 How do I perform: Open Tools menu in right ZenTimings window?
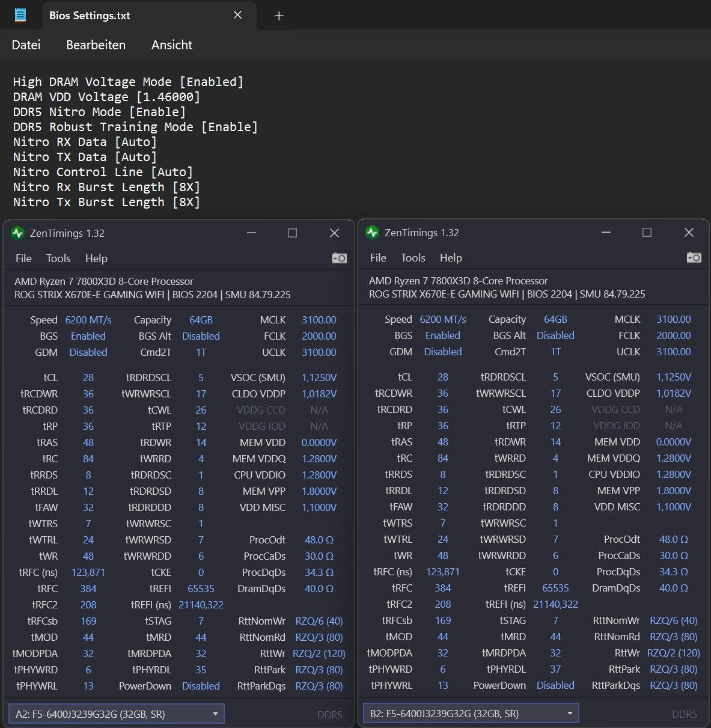click(x=413, y=258)
